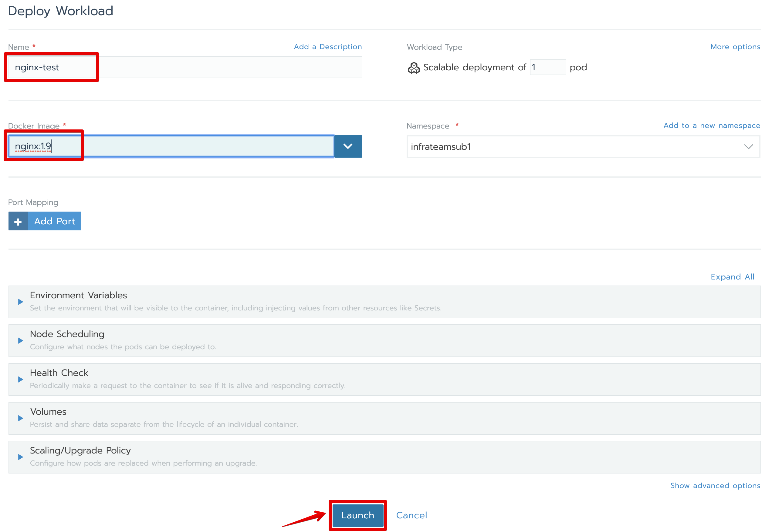
Task: Expand the Volumes section triangle
Action: pos(21,418)
